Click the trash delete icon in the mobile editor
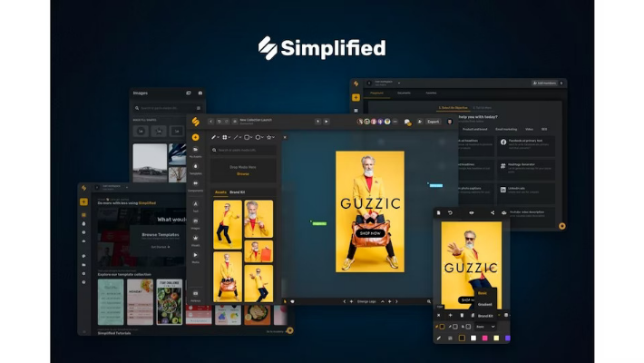Image resolution: width=644 pixels, height=363 pixels. tap(462, 315)
